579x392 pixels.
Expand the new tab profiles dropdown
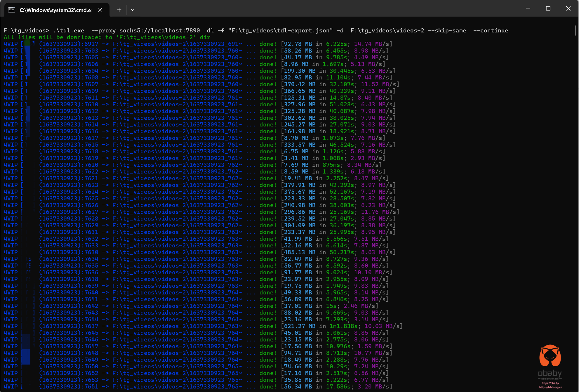tap(133, 10)
